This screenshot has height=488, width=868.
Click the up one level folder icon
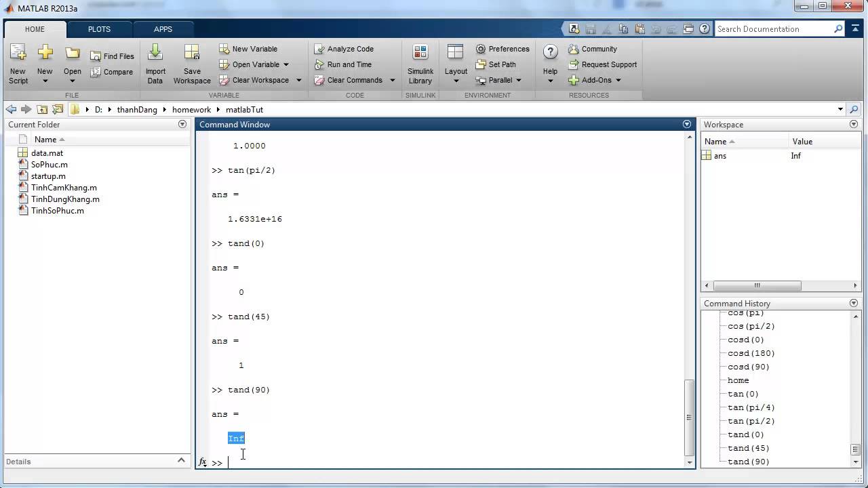pos(42,109)
